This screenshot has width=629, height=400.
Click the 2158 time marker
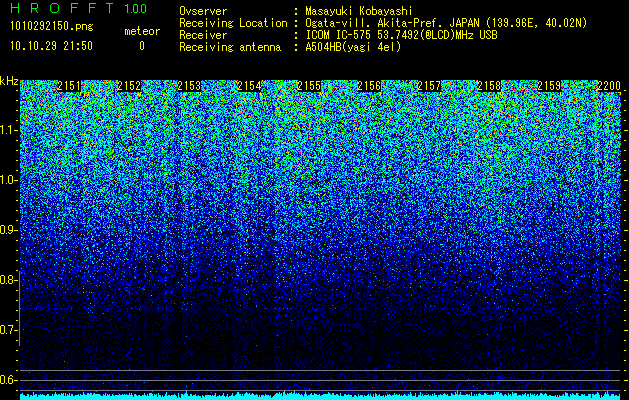point(489,86)
